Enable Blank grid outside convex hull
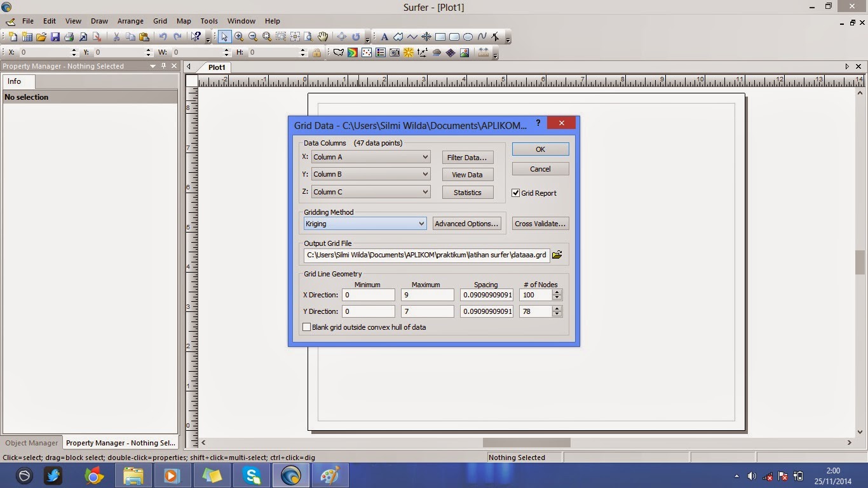 [x=307, y=327]
